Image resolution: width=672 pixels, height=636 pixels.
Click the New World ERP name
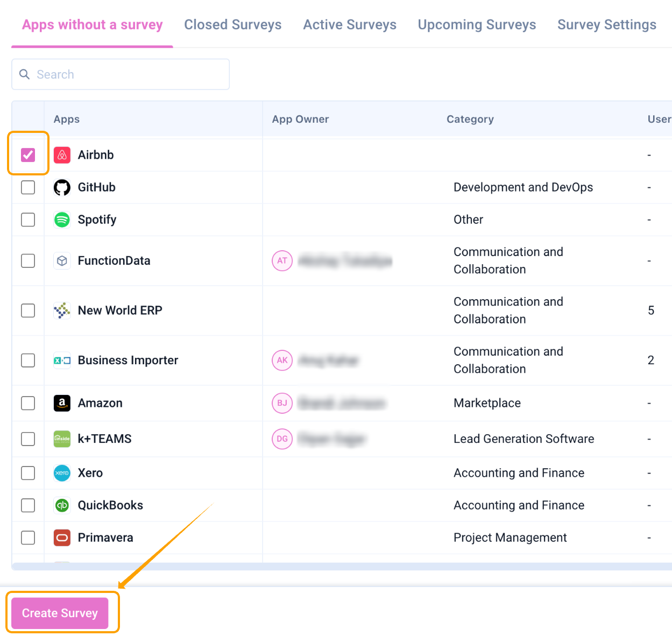pyautogui.click(x=120, y=310)
